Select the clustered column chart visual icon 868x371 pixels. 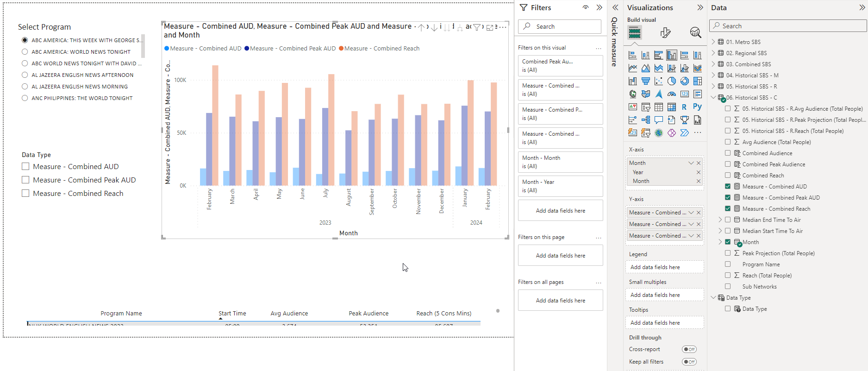click(672, 56)
